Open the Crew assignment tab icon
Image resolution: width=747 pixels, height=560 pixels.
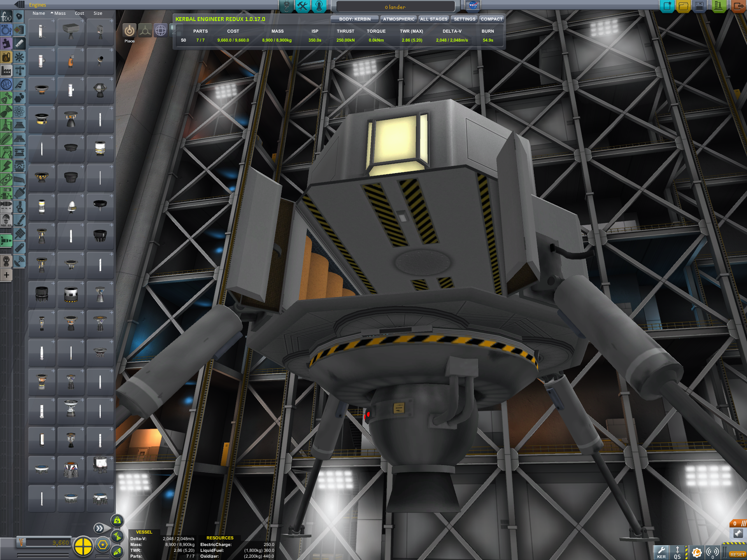coord(319,6)
